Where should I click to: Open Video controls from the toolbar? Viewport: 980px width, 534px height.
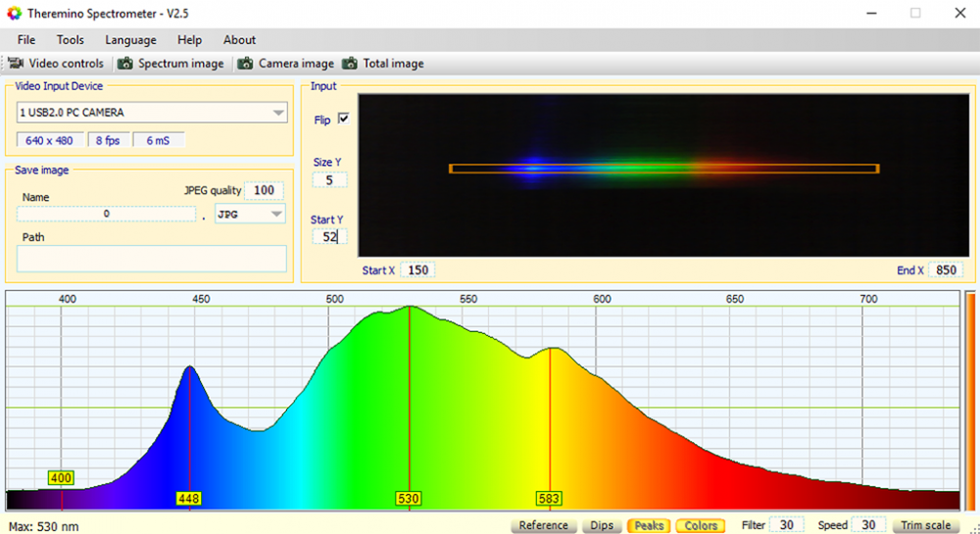tap(56, 63)
